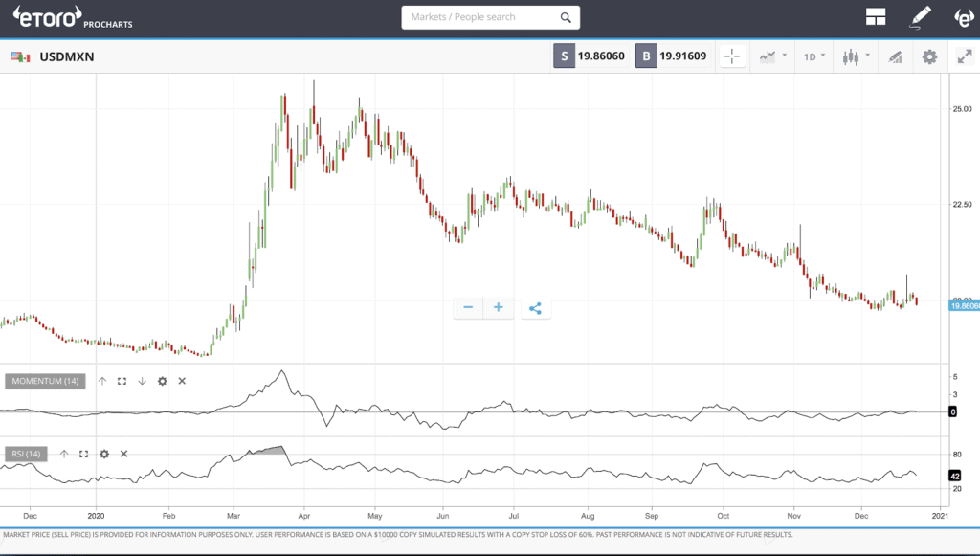Maximize the Momentum panel
This screenshot has height=556, width=980.
[x=122, y=381]
